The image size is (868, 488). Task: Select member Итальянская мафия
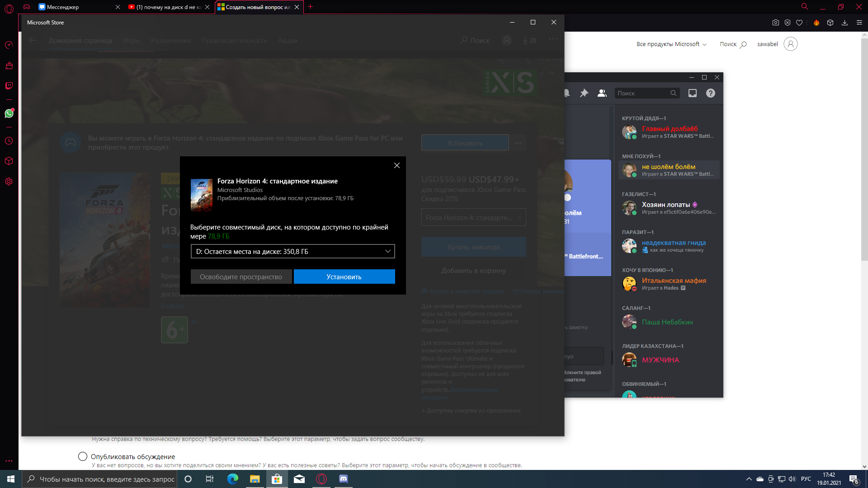point(669,284)
